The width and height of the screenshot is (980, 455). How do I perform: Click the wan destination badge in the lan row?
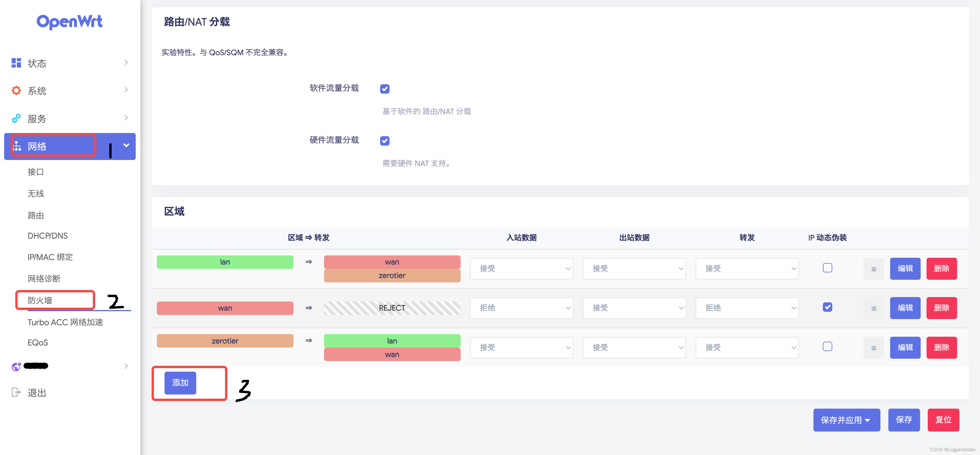point(392,262)
